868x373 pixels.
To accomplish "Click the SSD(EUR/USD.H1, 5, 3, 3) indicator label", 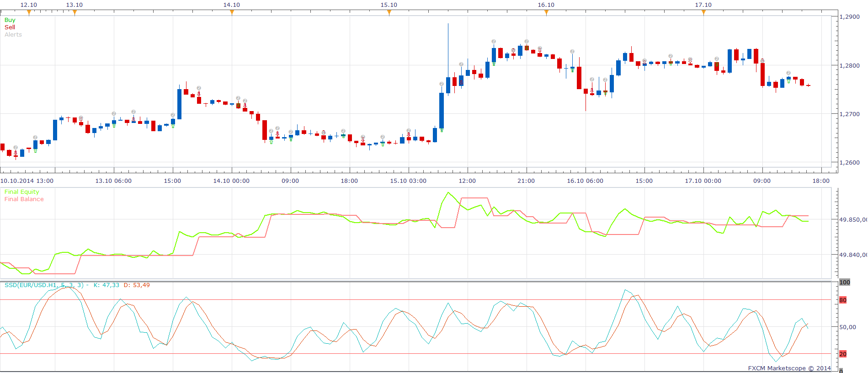I will [44, 285].
